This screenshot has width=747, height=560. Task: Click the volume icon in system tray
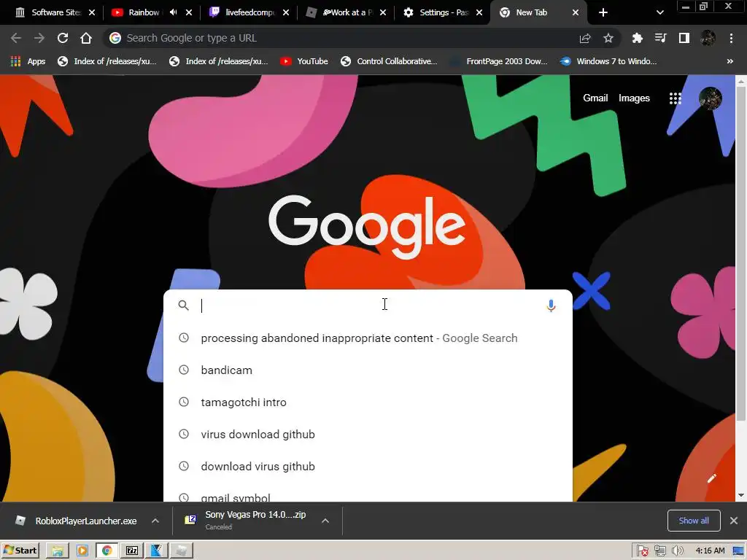(677, 551)
